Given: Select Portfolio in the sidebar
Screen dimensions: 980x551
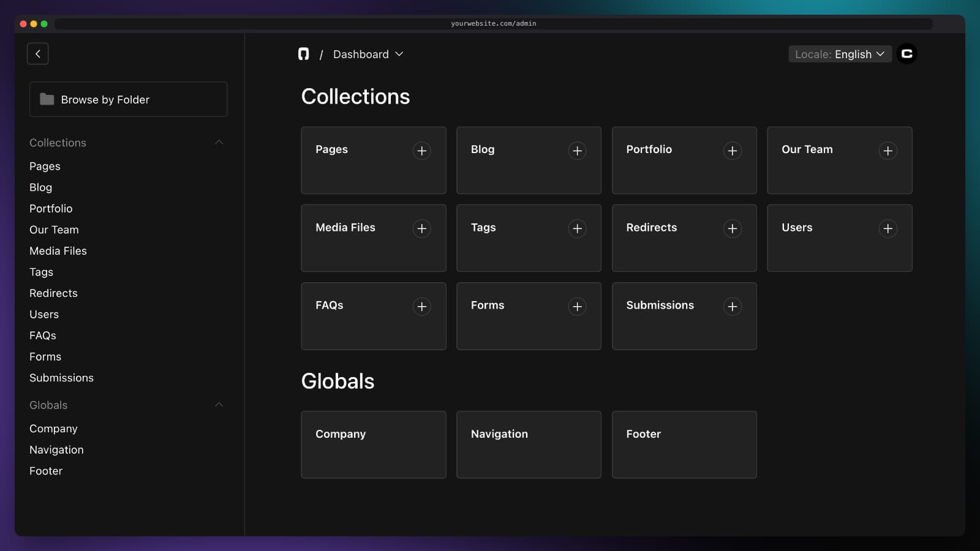Looking at the screenshot, I should click(x=51, y=209).
